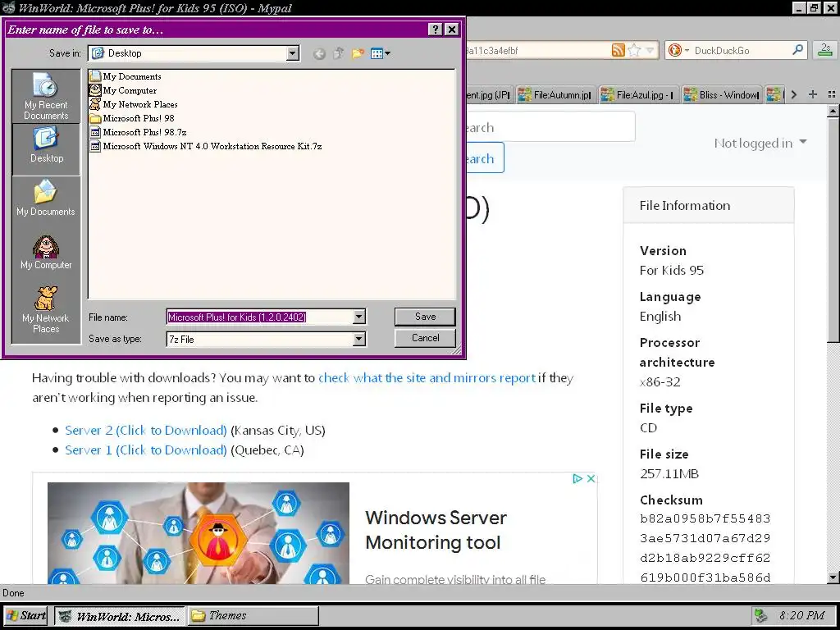This screenshot has height=630, width=840.
Task: Click the Start button on taskbar
Action: coord(25,615)
